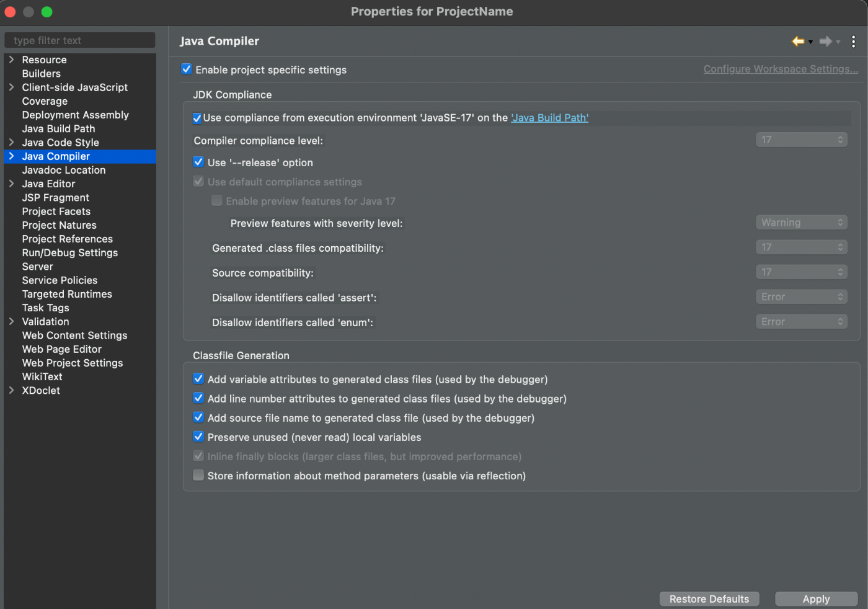This screenshot has height=609, width=868.
Task: Open Compiler compliance level dropdown
Action: click(801, 140)
